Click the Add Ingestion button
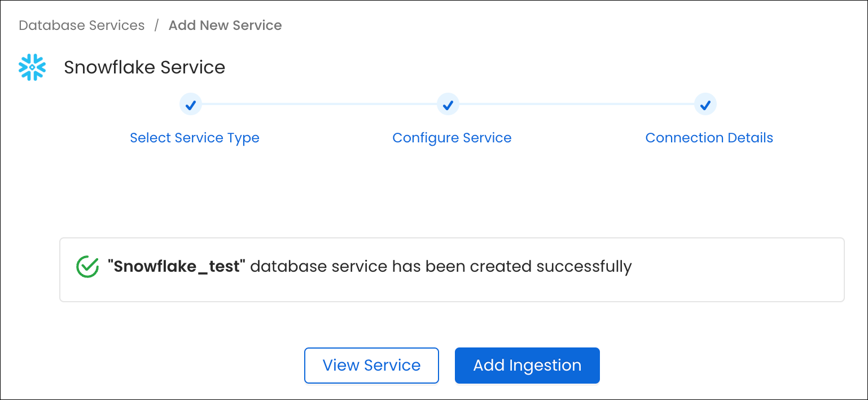 (527, 365)
